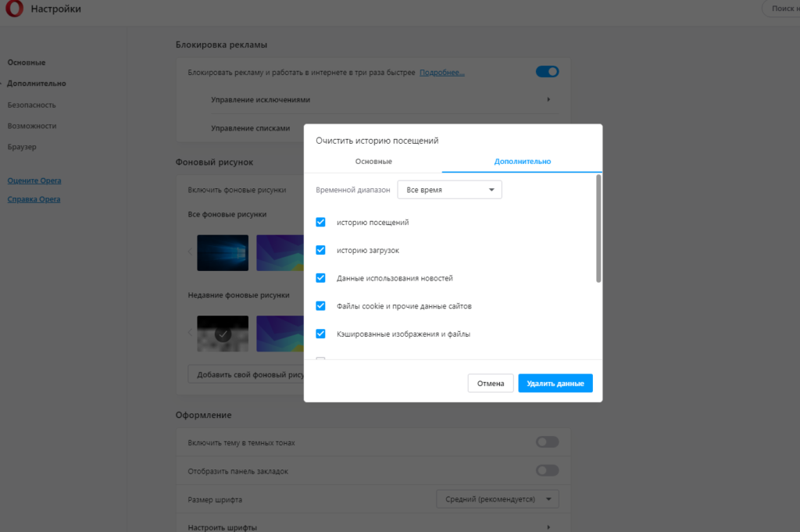
Task: Open the font size dropdown
Action: (x=497, y=499)
